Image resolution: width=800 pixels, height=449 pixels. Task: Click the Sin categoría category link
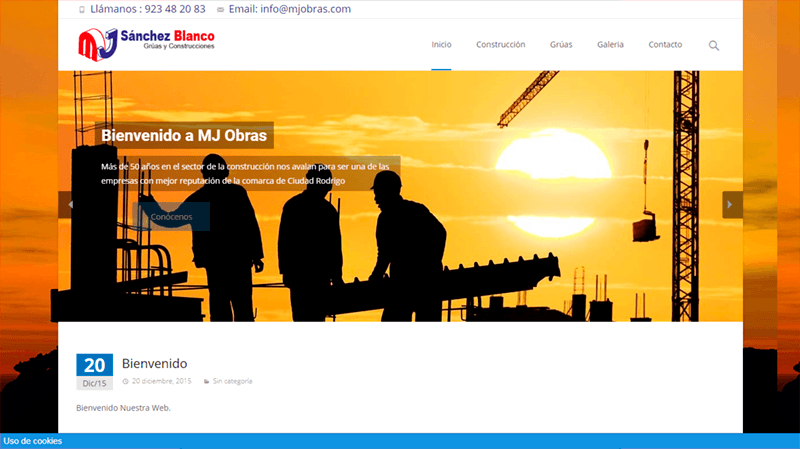pyautogui.click(x=232, y=381)
